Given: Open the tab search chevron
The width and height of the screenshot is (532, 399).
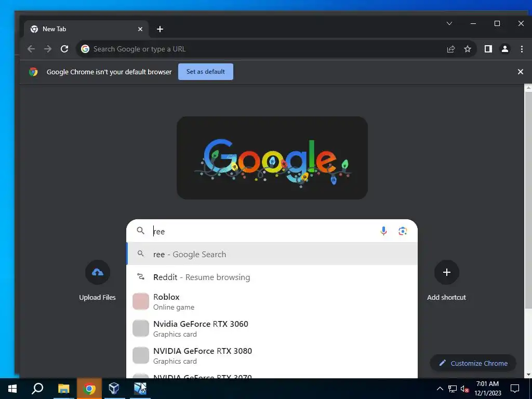Looking at the screenshot, I should click(x=449, y=23).
